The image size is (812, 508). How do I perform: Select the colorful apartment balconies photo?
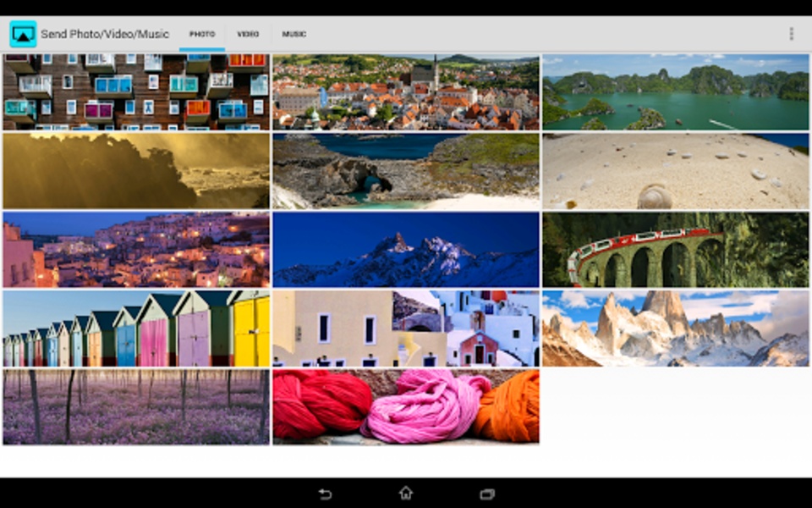136,91
